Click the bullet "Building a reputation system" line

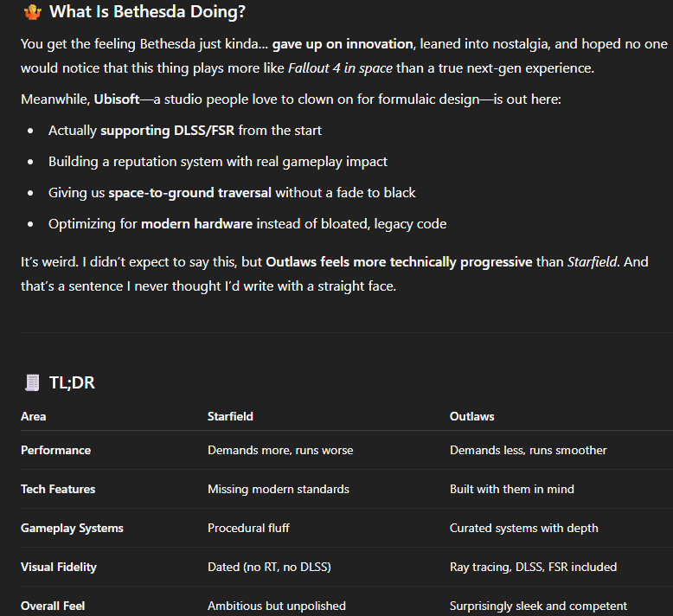pos(218,162)
